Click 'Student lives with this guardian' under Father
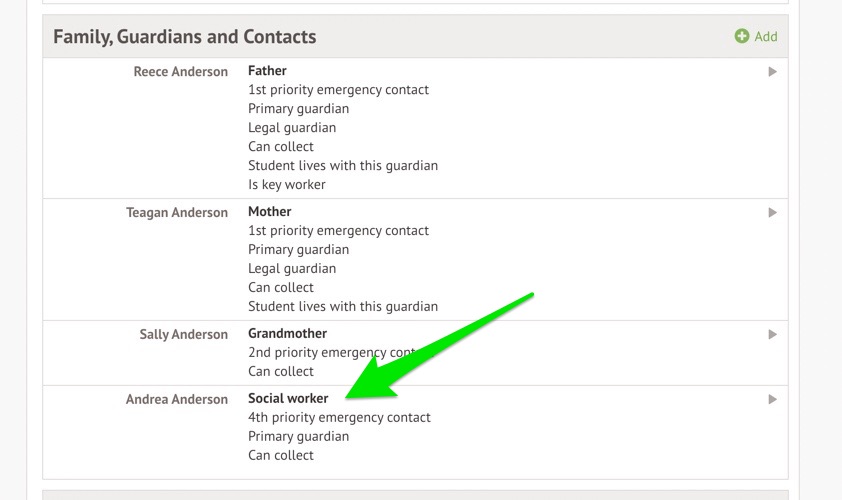 tap(343, 166)
